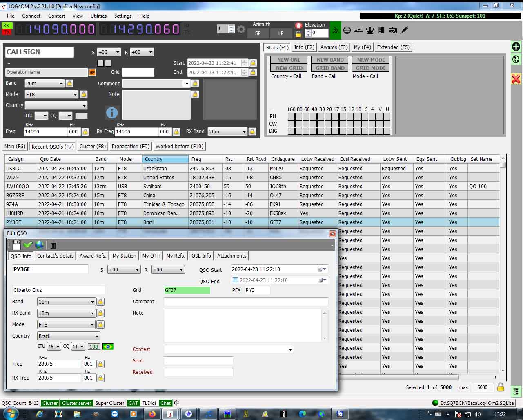
Task: Open Internet Explorer from the taskbar
Action: (x=39, y=413)
